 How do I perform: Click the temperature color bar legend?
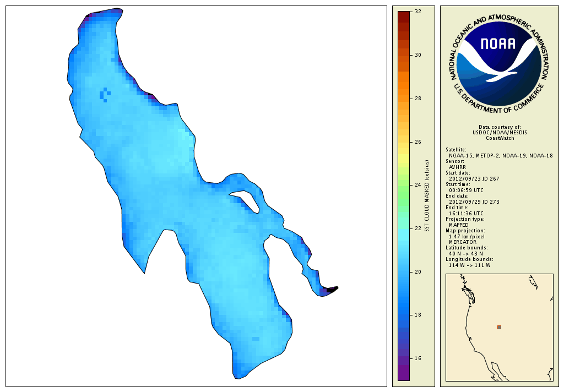(x=404, y=195)
